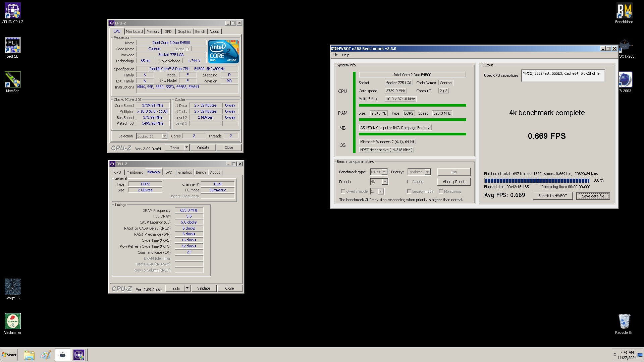Click the 0.669 FPS result text
The image size is (644, 362).
point(547,136)
